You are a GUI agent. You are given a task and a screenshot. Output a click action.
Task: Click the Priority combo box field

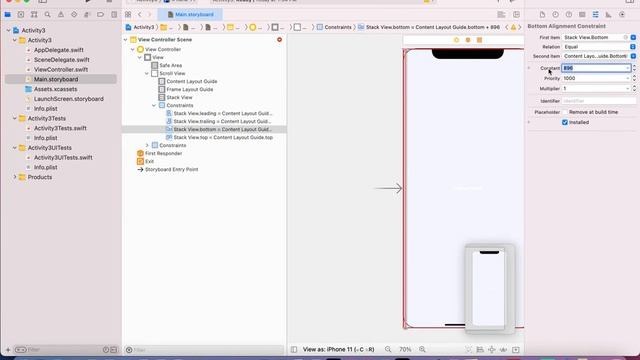(596, 78)
